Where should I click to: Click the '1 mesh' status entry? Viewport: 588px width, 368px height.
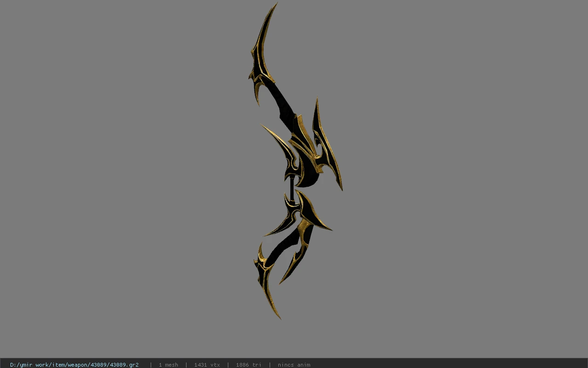(x=169, y=365)
